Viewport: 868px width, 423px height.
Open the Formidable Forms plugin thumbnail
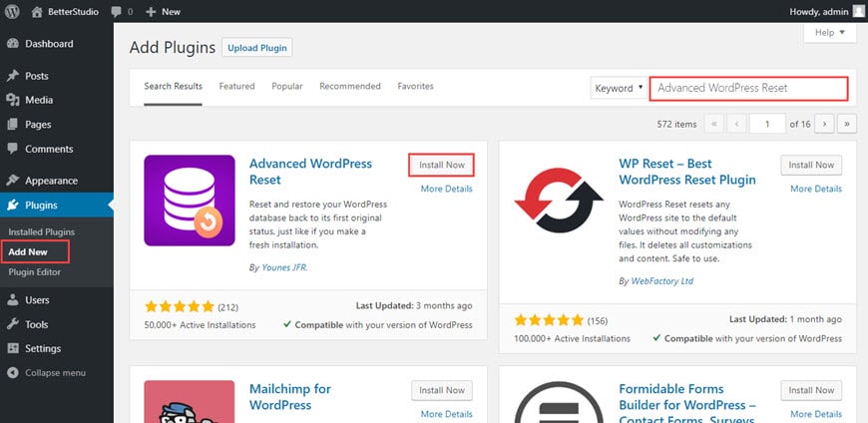point(559,402)
